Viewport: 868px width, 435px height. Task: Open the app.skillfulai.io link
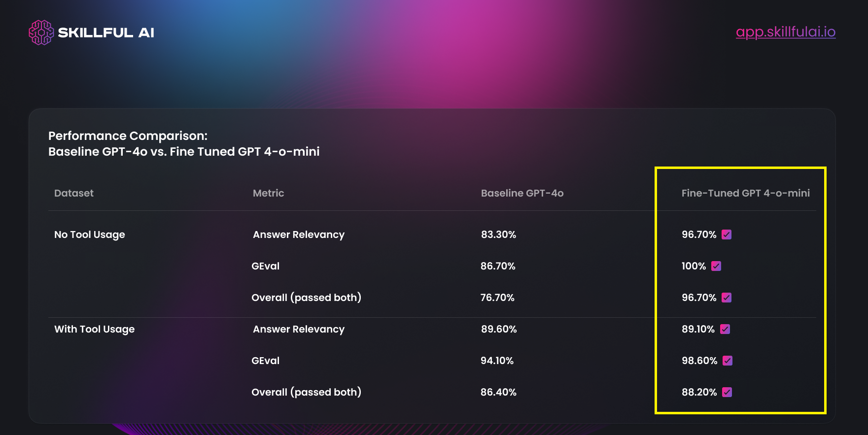coord(785,32)
